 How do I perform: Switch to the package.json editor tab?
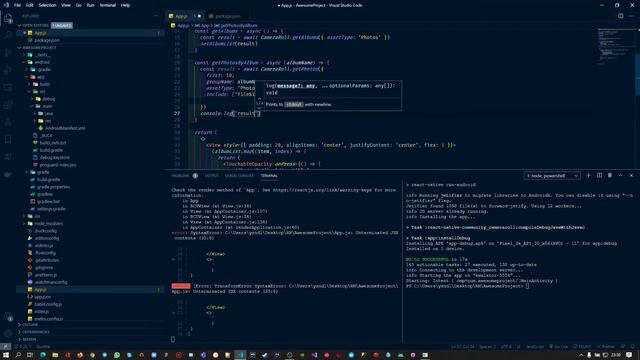point(224,16)
